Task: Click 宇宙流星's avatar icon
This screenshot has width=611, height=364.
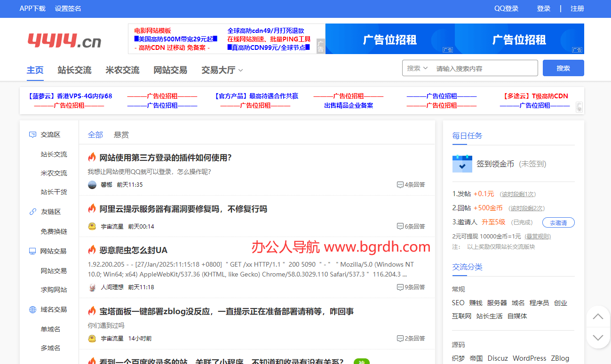Action: [92, 226]
